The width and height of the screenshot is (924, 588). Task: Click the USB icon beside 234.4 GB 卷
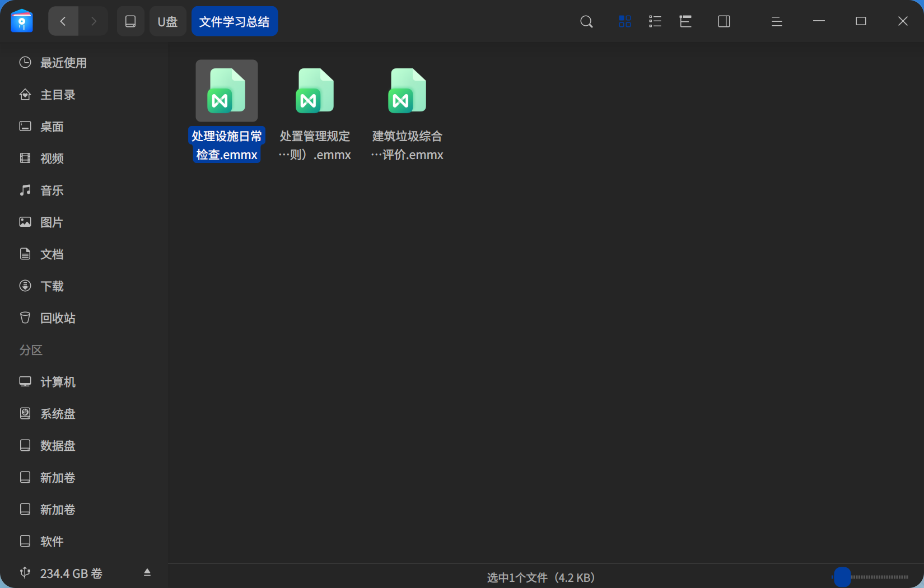tap(25, 572)
